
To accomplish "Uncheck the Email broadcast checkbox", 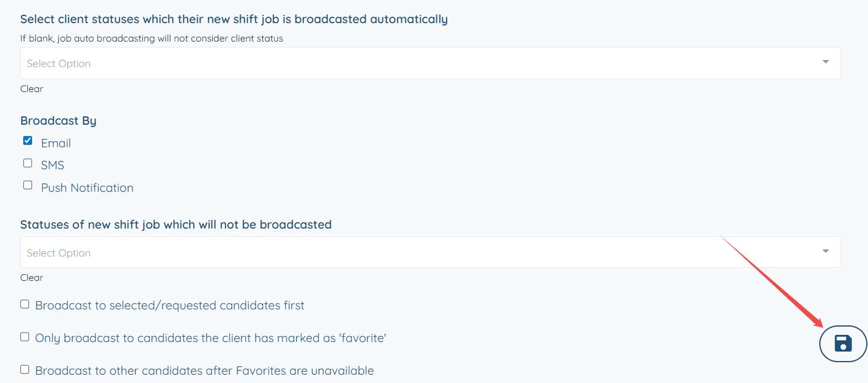I will click(x=27, y=141).
